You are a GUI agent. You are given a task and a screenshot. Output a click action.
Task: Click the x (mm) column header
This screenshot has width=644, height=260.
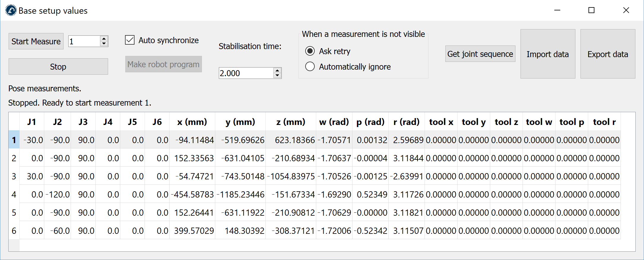click(192, 122)
